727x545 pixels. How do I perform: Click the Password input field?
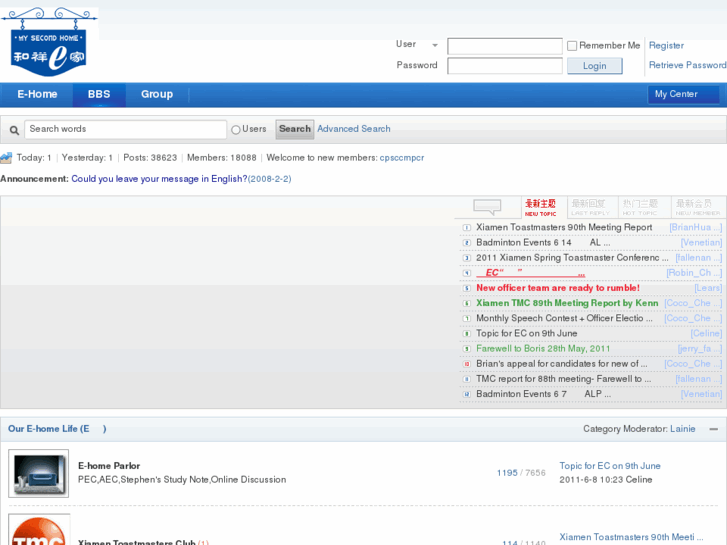coord(505,65)
